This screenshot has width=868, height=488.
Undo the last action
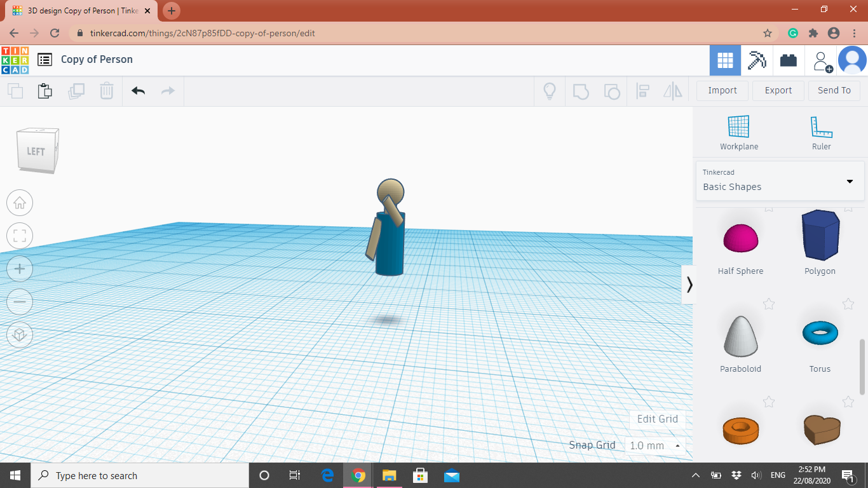pyautogui.click(x=138, y=91)
